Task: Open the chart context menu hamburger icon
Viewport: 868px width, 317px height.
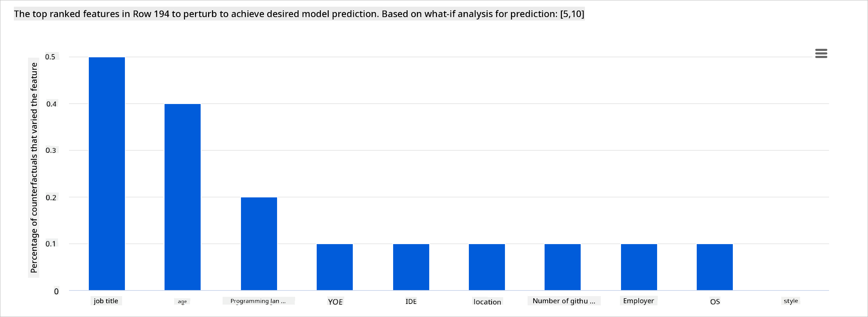Action: click(821, 53)
